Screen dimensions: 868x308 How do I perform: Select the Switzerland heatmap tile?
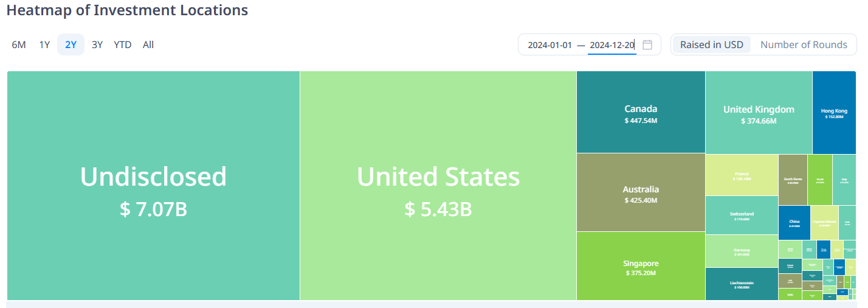[742, 215]
